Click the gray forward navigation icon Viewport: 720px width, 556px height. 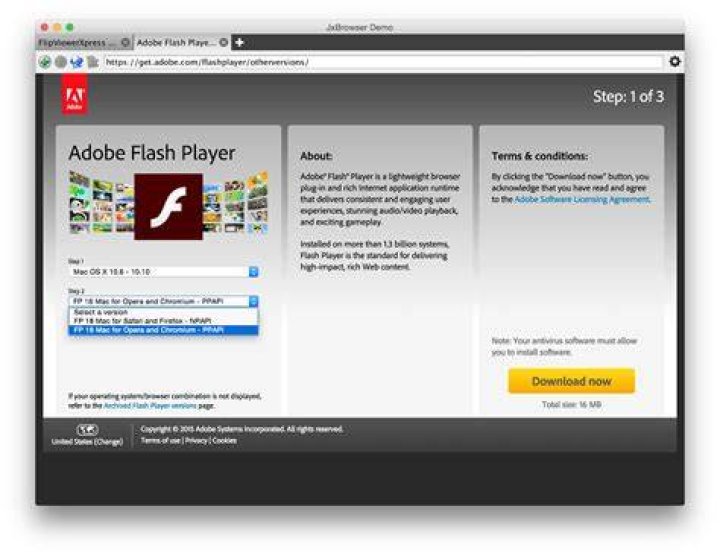(61, 62)
